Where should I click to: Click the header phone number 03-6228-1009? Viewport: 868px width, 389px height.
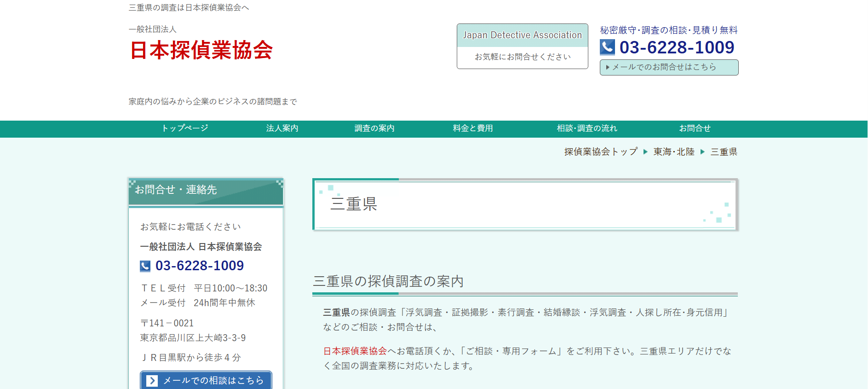point(677,47)
